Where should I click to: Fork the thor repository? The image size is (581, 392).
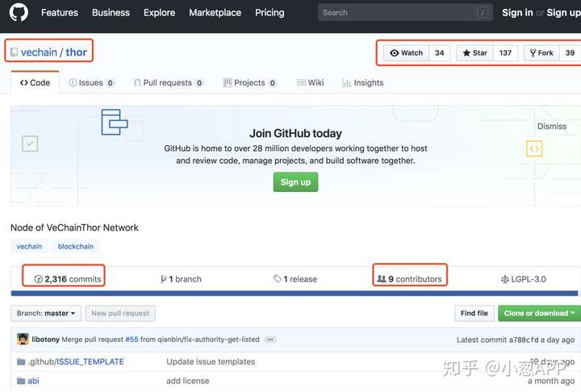click(x=541, y=53)
